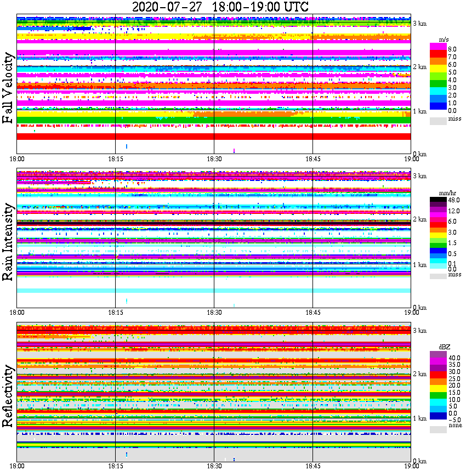Click the "3 km" label beside the Fall Velocity plot
This screenshot has height=476, width=466.
point(419,24)
